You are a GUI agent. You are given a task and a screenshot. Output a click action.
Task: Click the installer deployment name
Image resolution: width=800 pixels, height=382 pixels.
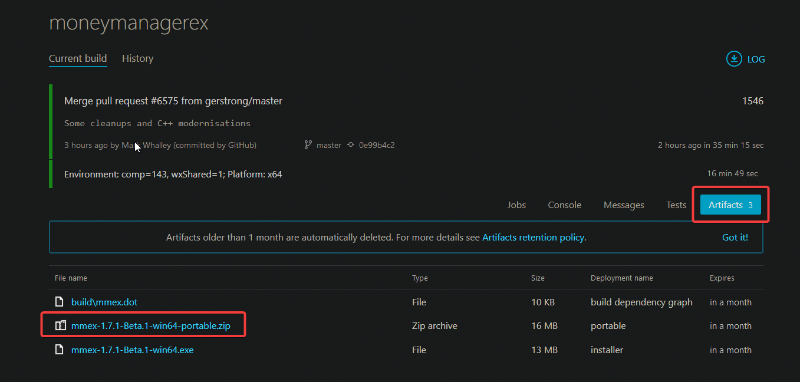point(606,349)
